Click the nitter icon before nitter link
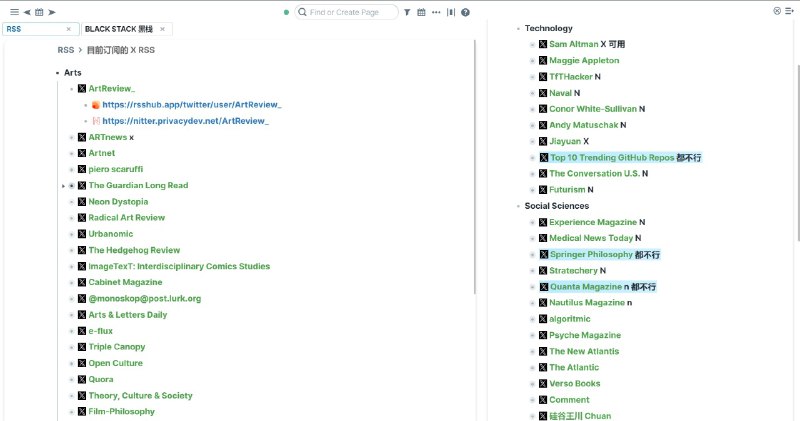This screenshot has width=800, height=421. point(96,121)
